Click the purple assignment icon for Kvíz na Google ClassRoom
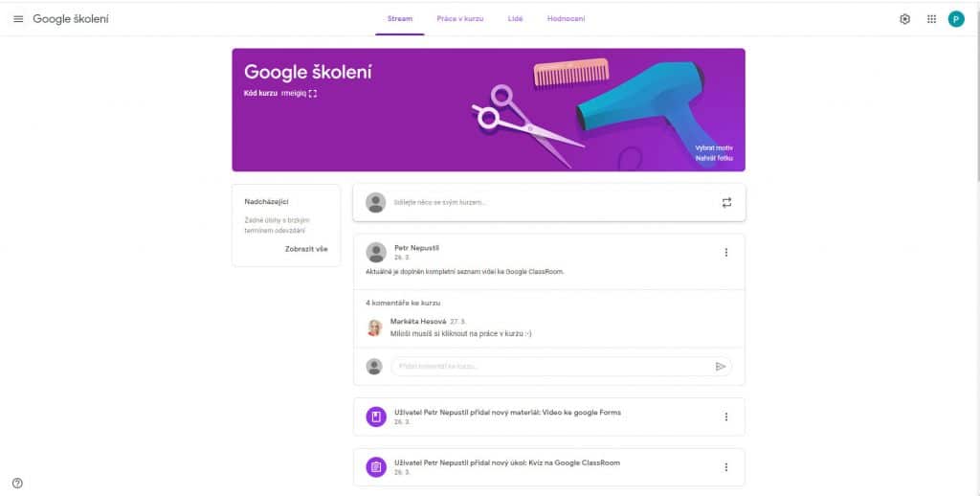 (375, 466)
